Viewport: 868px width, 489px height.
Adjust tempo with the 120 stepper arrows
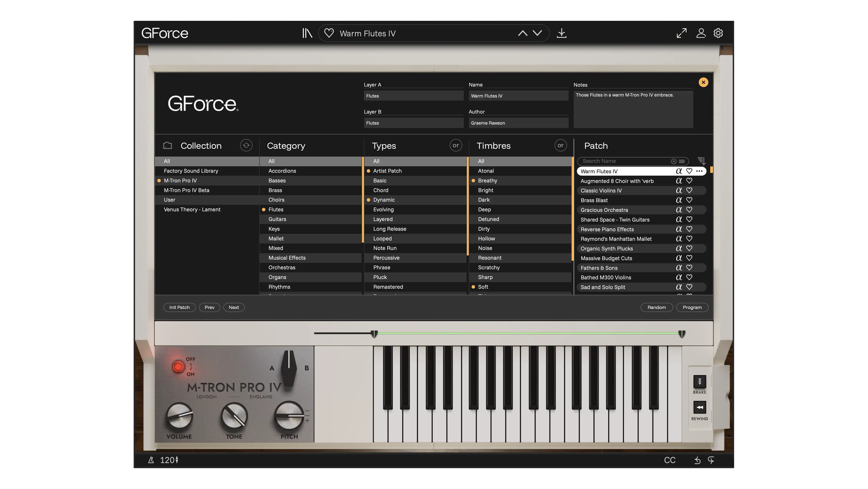[x=177, y=460]
